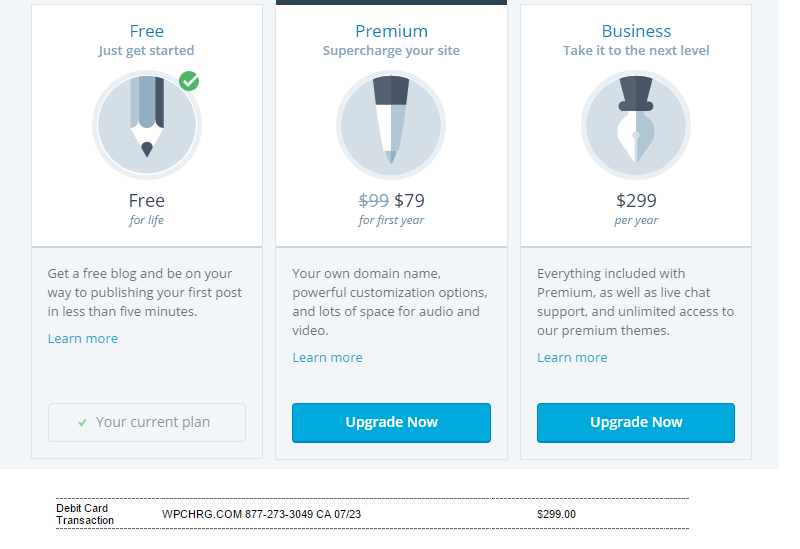Viewport: 800px width, 549px height.
Task: Click the Business plan title heading
Action: coord(636,31)
